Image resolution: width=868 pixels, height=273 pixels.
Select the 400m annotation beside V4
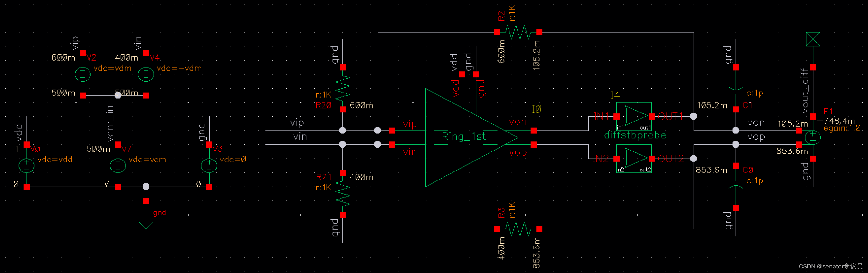click(127, 58)
